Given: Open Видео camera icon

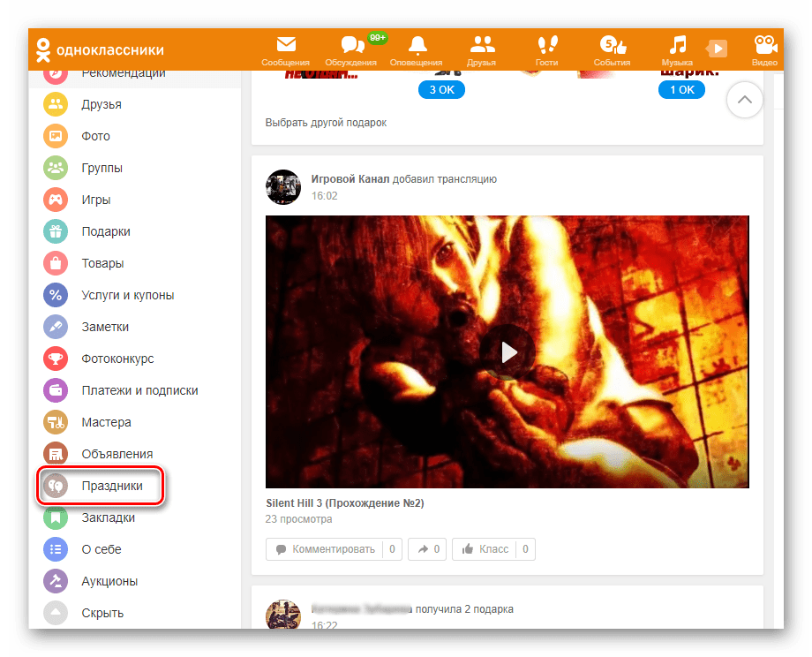Looking at the screenshot, I should pyautogui.click(x=765, y=44).
